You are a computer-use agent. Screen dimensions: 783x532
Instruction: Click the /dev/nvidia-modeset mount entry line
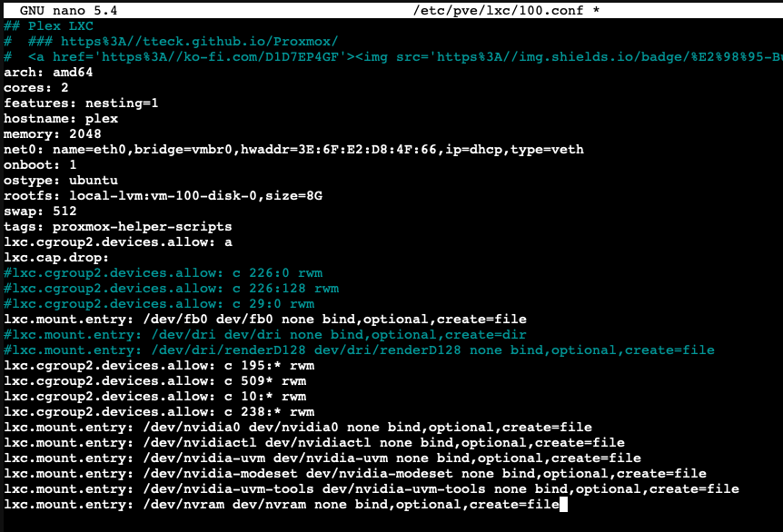coord(355,473)
